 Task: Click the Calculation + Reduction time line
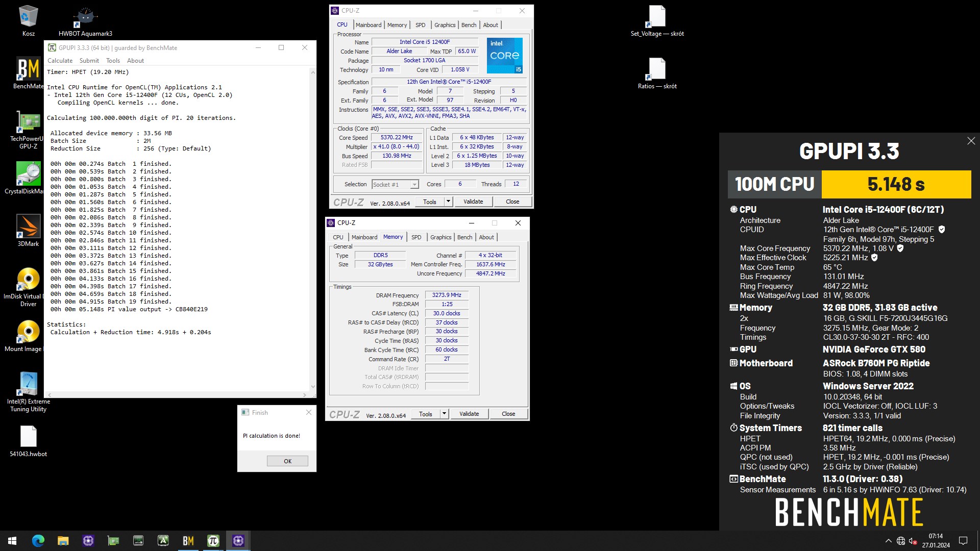point(131,332)
